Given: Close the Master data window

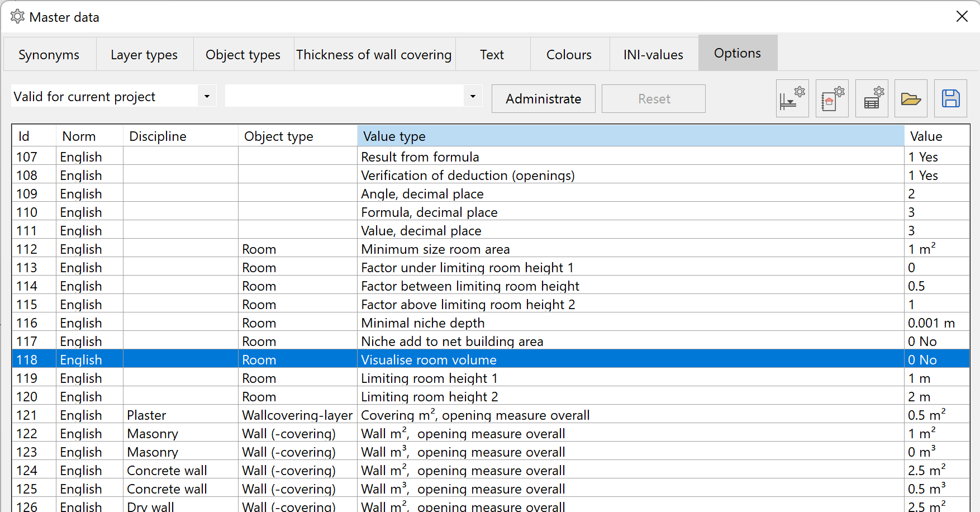Looking at the screenshot, I should (962, 17).
